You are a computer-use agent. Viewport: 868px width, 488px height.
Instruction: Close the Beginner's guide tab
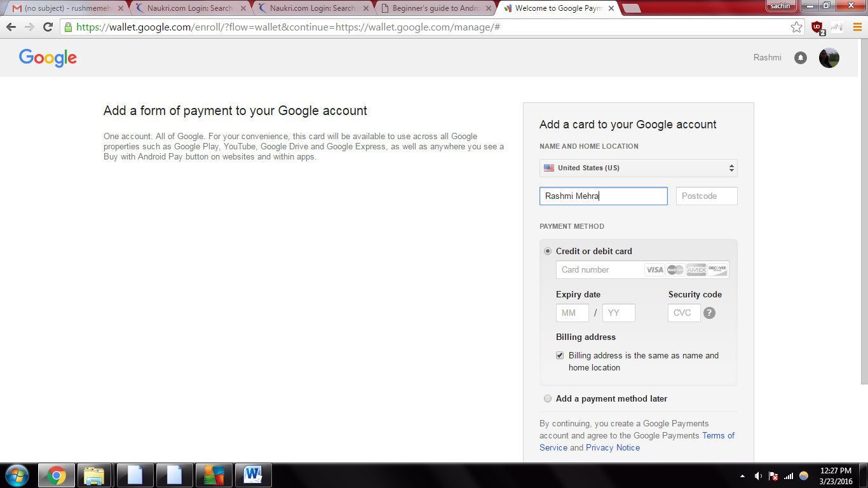(488, 8)
